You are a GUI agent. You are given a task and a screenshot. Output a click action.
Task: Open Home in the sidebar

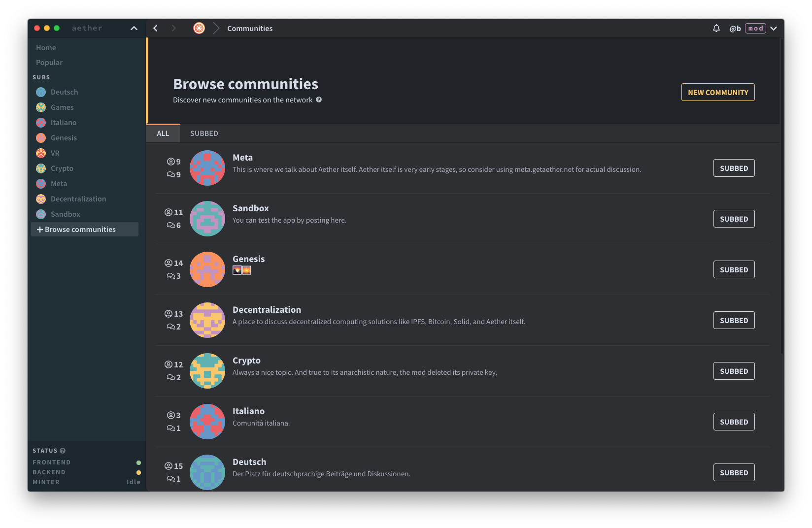(46, 48)
